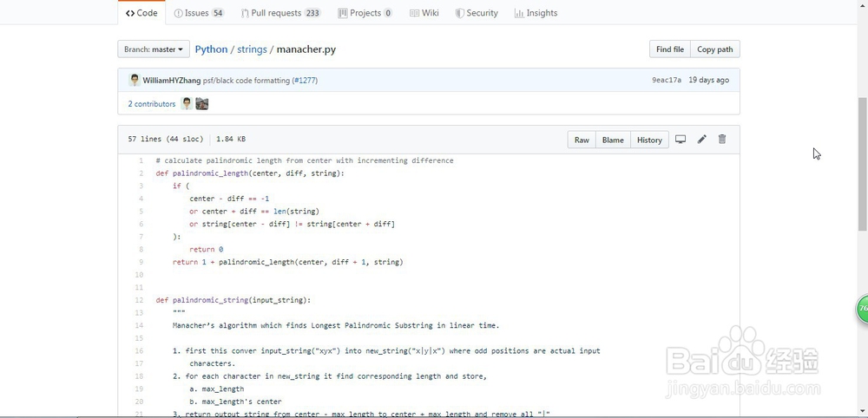Viewport: 868px width, 418px height.
Task: Open second contributor avatar
Action: tap(202, 103)
